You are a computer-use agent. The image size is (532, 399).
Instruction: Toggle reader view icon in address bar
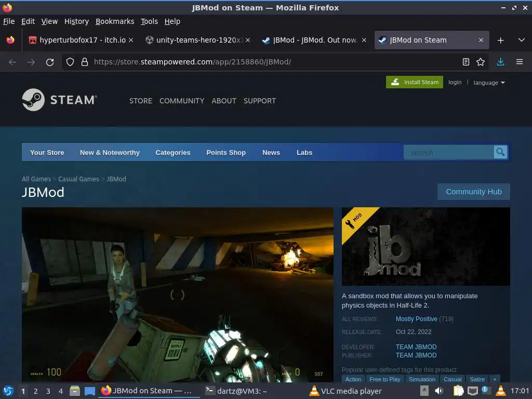tap(466, 62)
